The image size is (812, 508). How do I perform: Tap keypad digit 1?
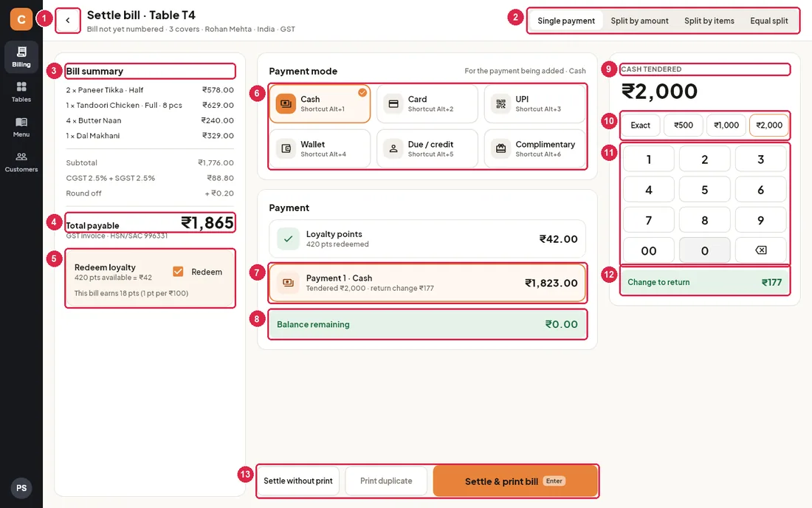click(649, 159)
